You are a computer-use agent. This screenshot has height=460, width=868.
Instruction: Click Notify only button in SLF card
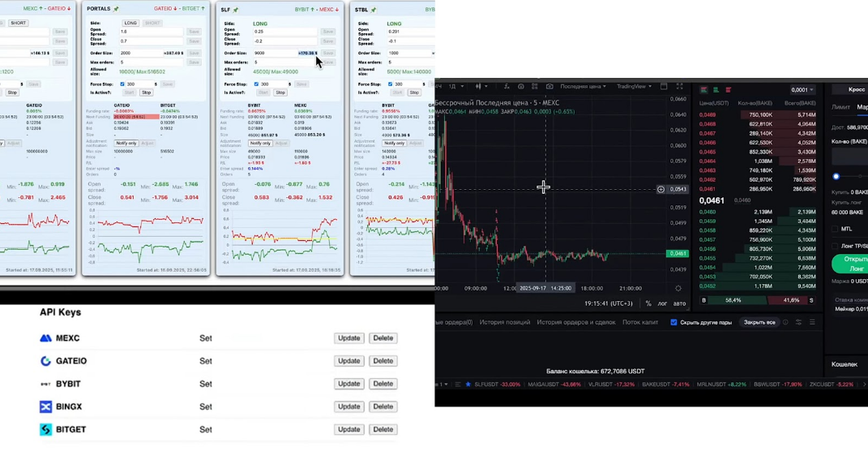[260, 143]
